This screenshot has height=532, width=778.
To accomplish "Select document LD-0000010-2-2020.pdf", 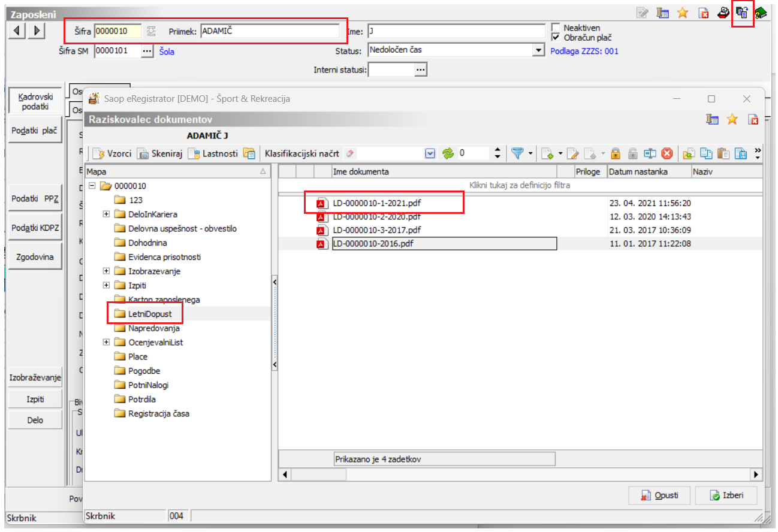I will pos(377,216).
